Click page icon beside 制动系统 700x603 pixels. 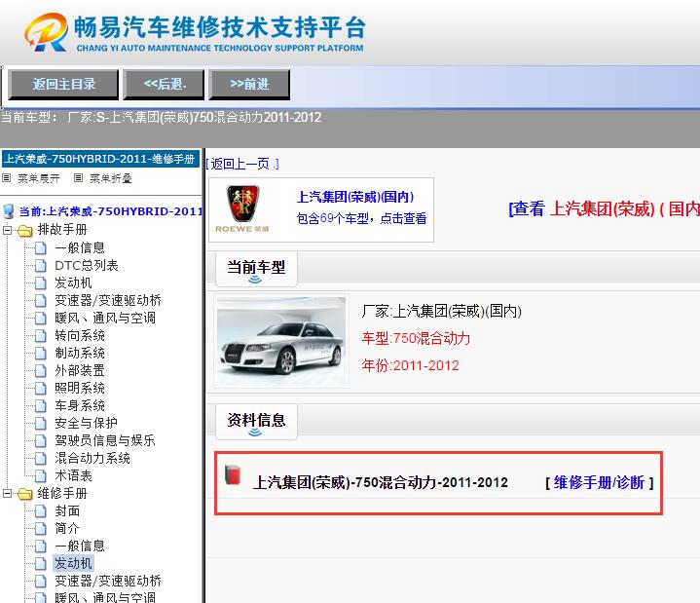tap(41, 354)
